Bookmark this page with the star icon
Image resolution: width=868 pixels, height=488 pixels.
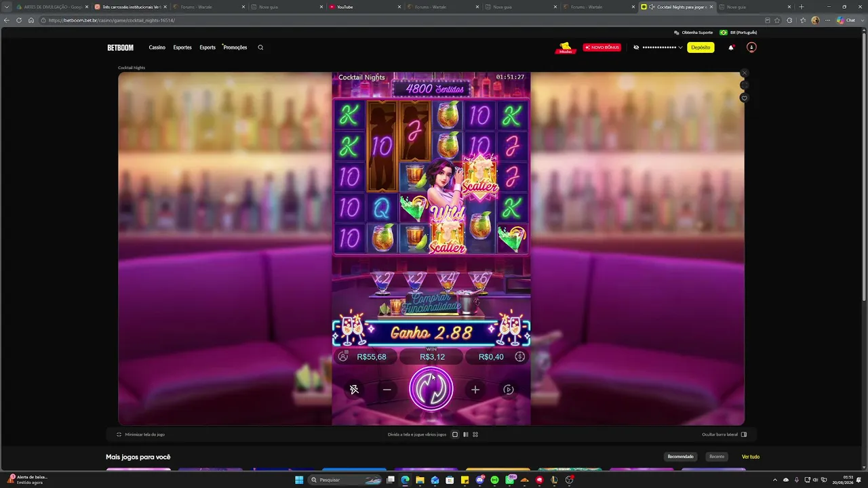coord(777,20)
